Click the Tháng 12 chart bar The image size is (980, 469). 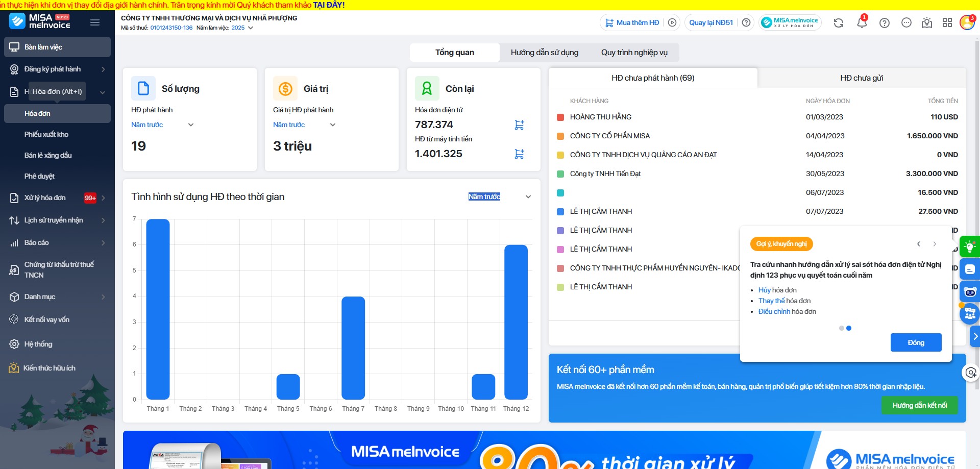pyautogui.click(x=516, y=322)
